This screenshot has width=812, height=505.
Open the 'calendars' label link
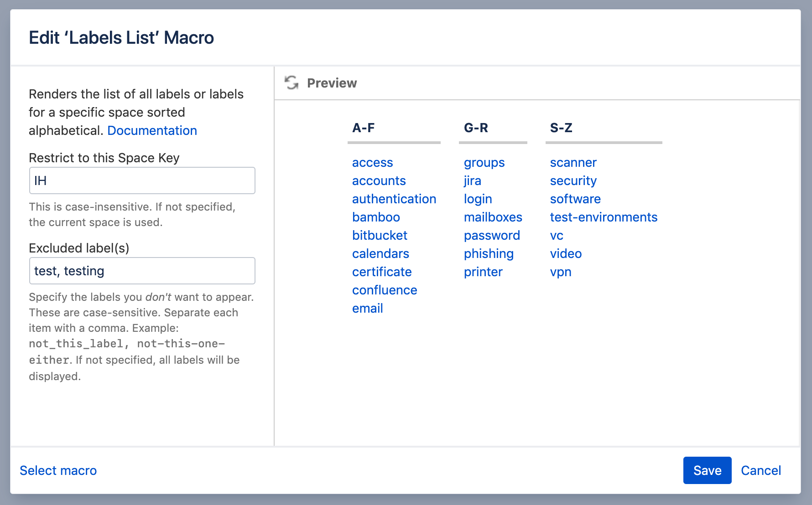coord(380,254)
